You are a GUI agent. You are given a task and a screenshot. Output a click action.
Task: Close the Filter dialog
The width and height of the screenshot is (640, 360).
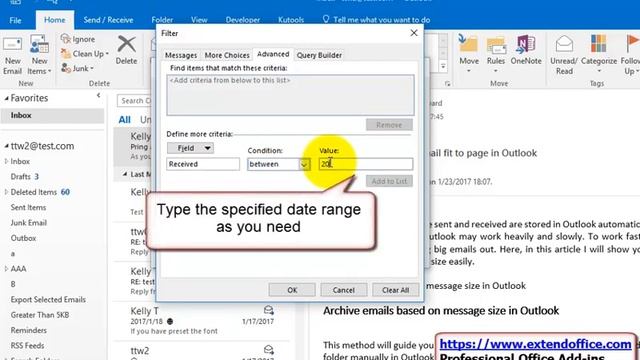[x=414, y=33]
